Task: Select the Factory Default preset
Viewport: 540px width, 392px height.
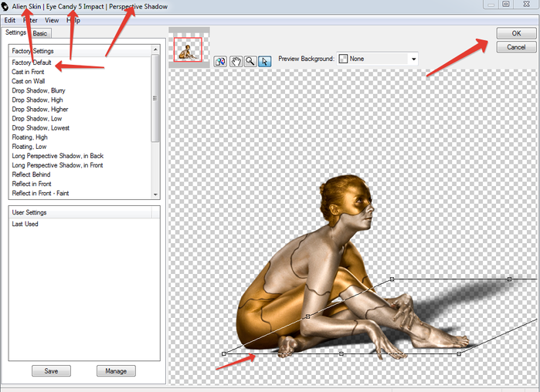Action: coord(32,63)
